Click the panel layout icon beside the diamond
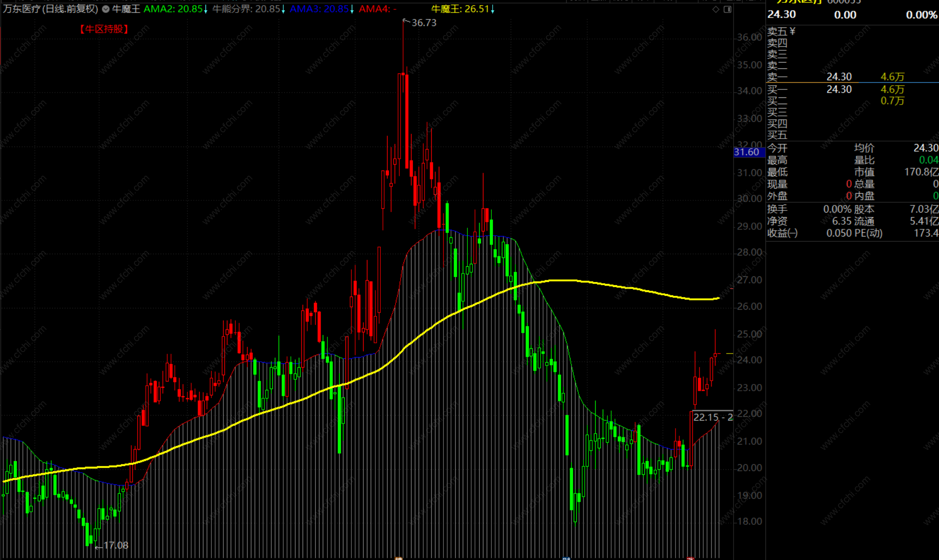This screenshot has height=560, width=939. point(728,9)
